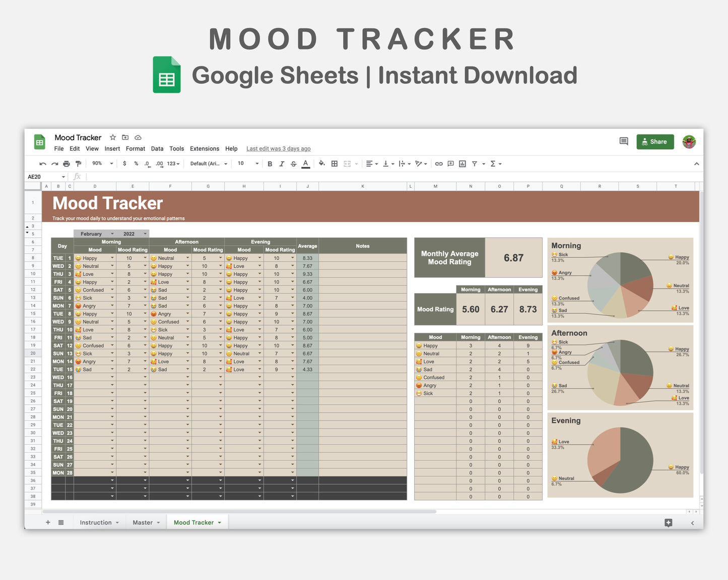Switch to the Master sheet tab
Screen dimensions: 728x580
pos(143,522)
